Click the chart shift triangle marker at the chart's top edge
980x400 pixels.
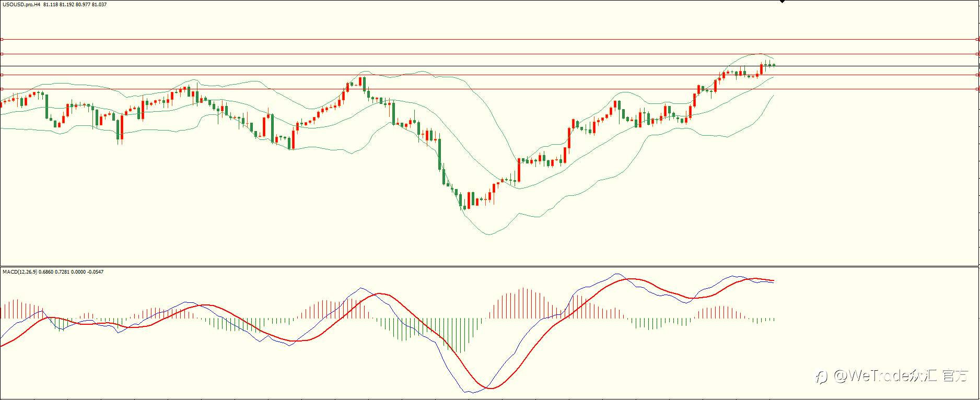[782, 2]
